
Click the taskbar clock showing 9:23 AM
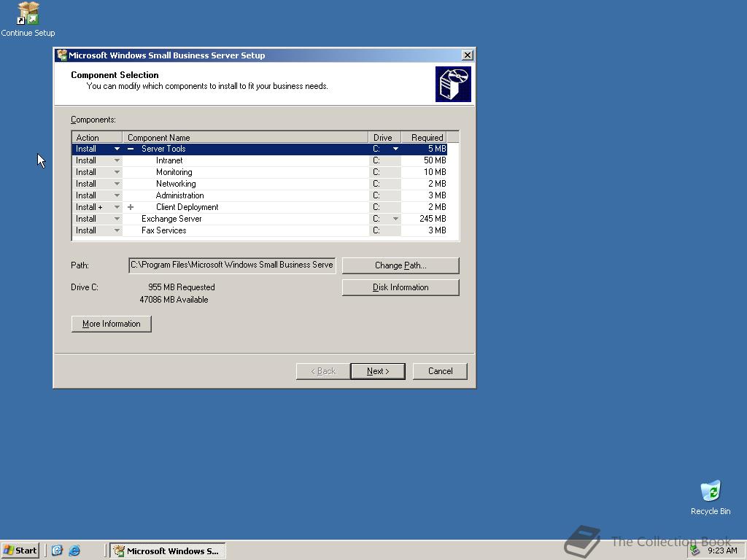tap(722, 551)
